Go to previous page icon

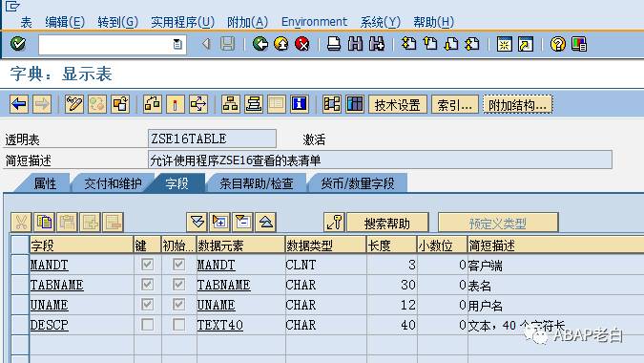430,44
